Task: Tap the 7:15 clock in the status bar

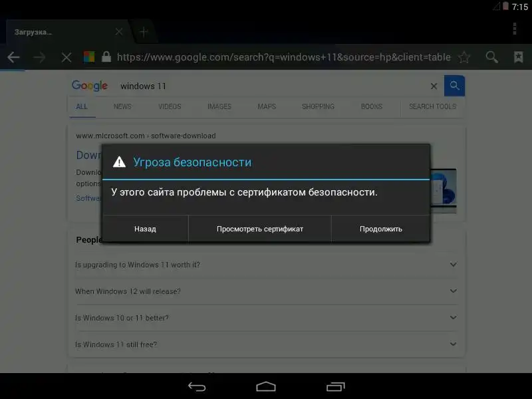Action: tap(520, 7)
